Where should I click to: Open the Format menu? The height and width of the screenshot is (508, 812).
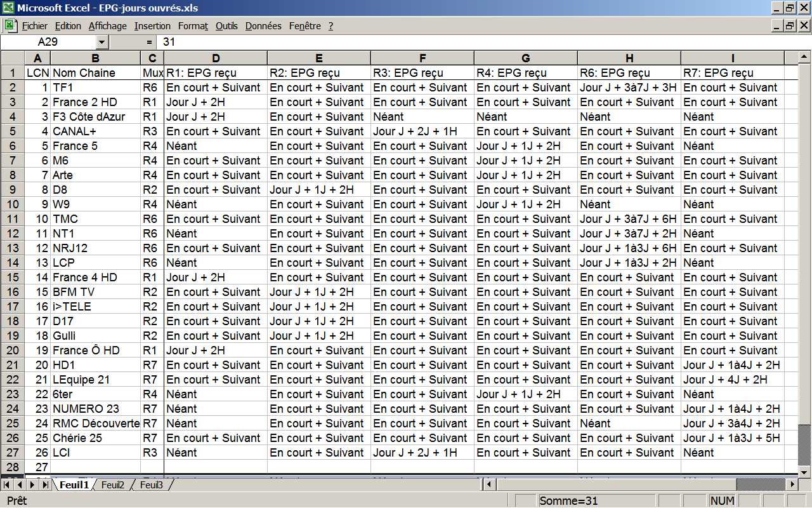coord(193,26)
